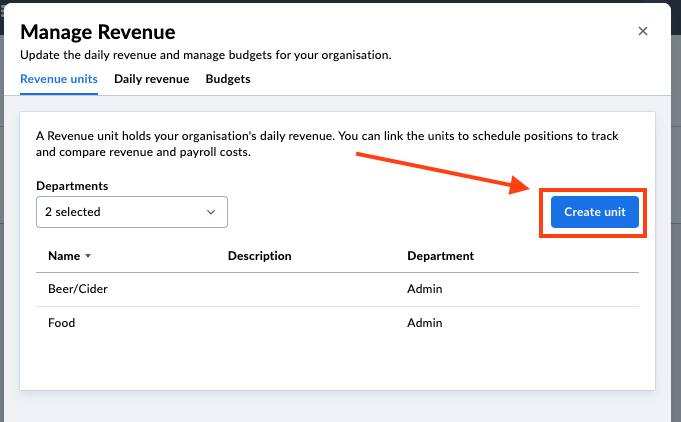Click Admin department in the Beer/Cider row
The height and width of the screenshot is (422, 681).
tap(424, 289)
